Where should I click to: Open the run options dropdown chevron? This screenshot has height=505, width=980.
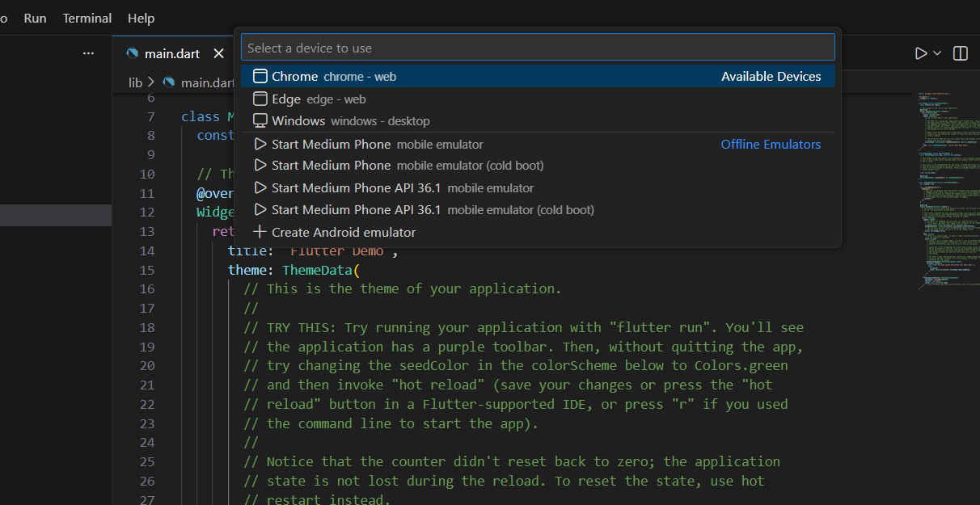pos(938,53)
